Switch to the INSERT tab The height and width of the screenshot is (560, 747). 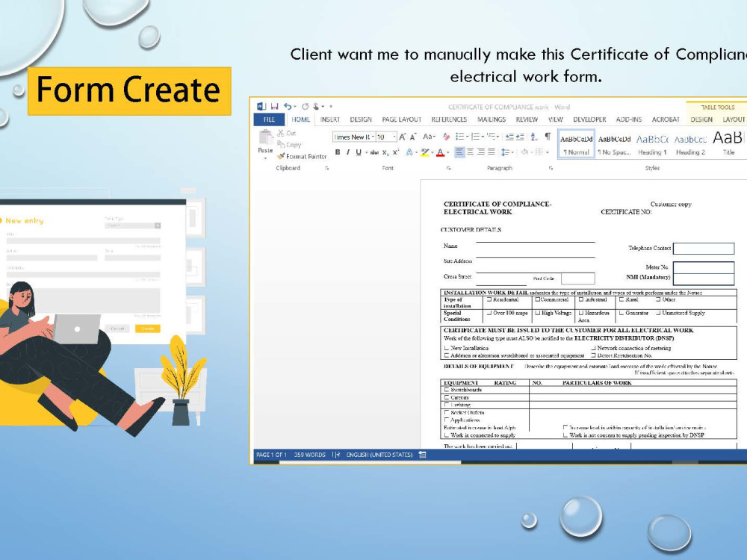[x=329, y=119]
